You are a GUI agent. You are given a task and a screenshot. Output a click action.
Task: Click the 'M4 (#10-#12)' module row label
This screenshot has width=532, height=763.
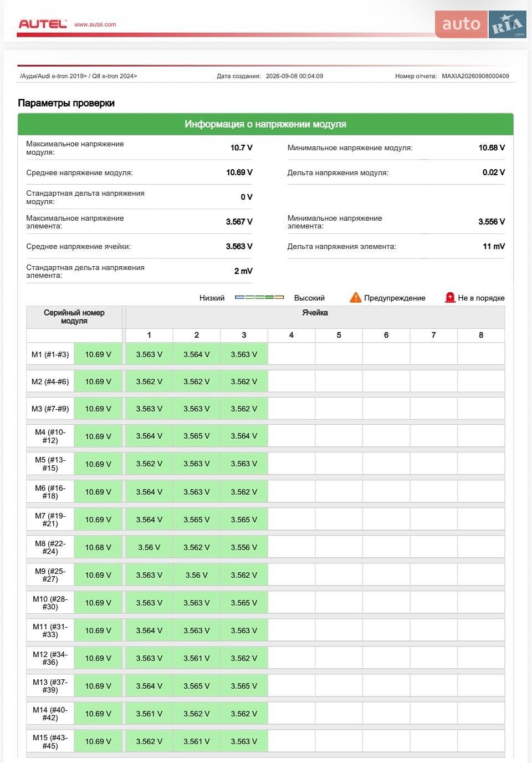tap(50, 436)
